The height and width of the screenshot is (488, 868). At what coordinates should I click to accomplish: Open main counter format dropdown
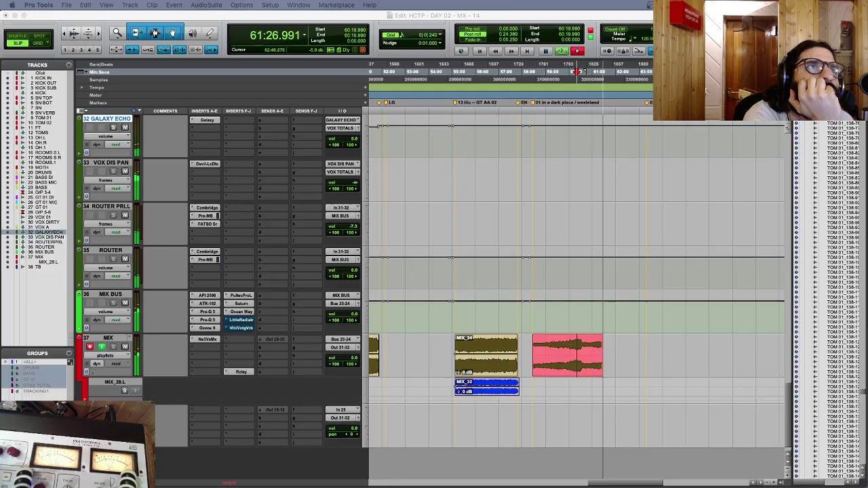304,35
